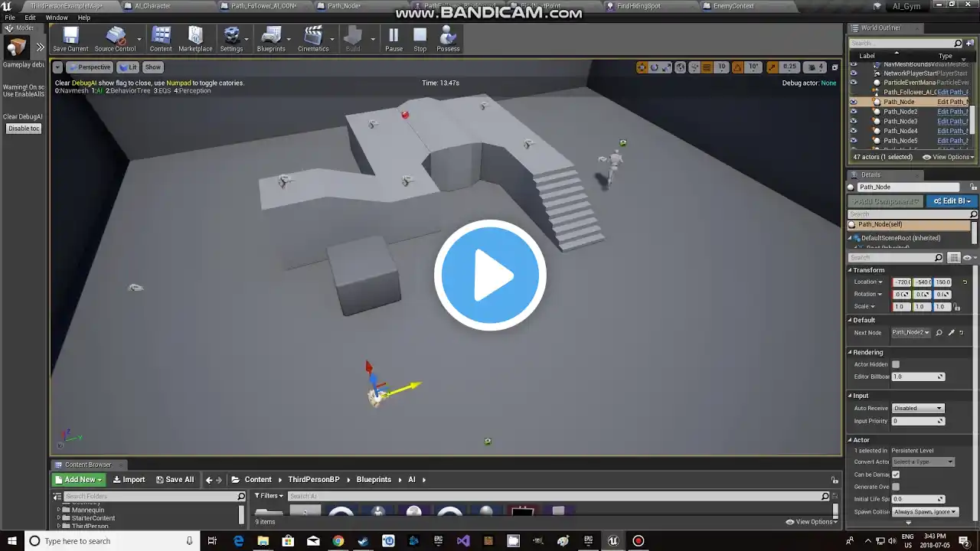Select the scale gizmo mode in the viewport
Viewport: 980px width, 551px height.
[x=667, y=67]
